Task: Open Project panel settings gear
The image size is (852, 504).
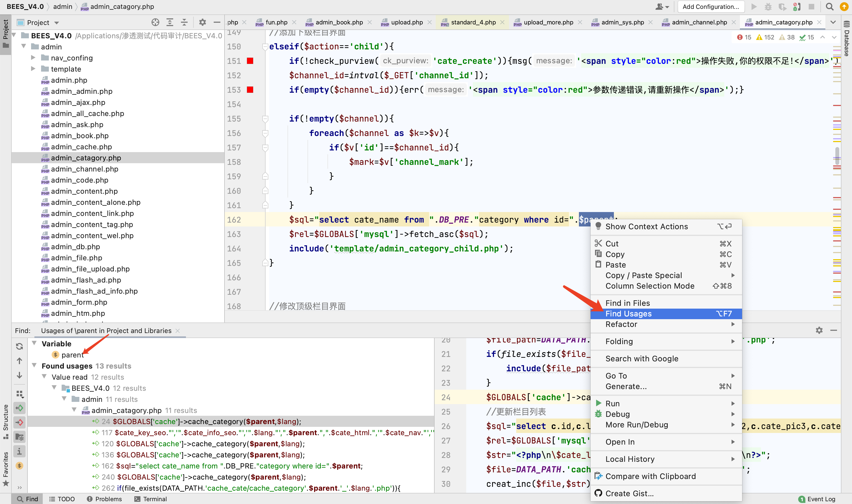Action: click(x=202, y=22)
